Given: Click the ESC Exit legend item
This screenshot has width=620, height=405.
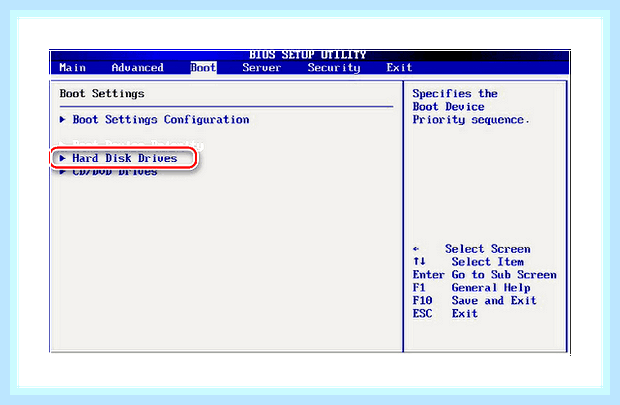Looking at the screenshot, I should (x=445, y=314).
